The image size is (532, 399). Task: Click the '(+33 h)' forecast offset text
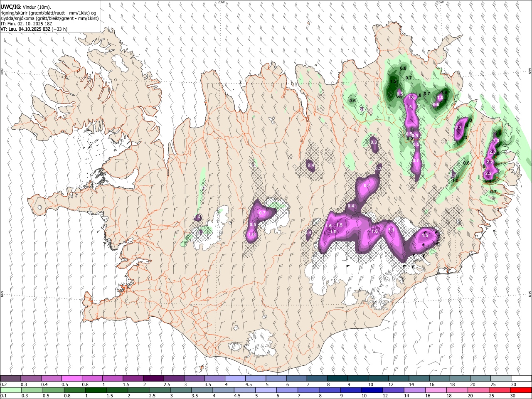[60, 29]
